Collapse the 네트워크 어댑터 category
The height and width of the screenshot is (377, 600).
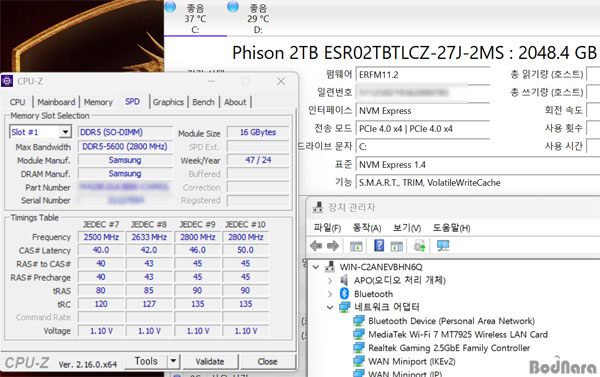click(330, 307)
